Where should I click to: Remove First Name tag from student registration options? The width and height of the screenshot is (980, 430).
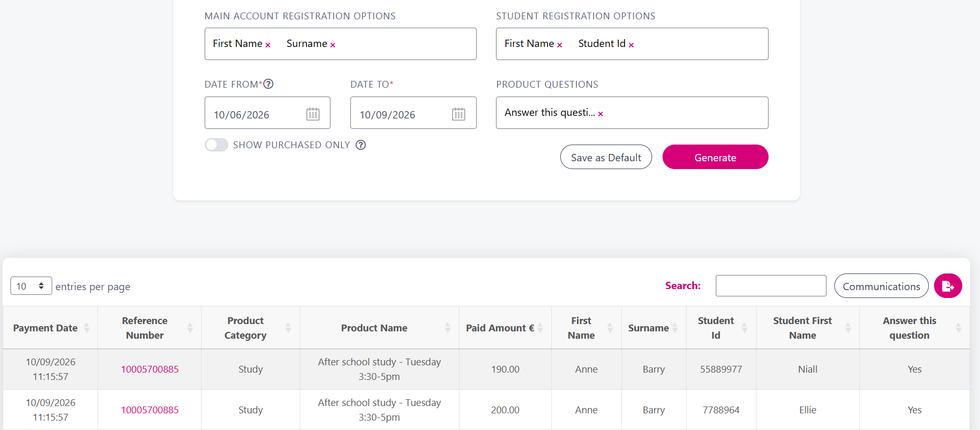point(560,45)
